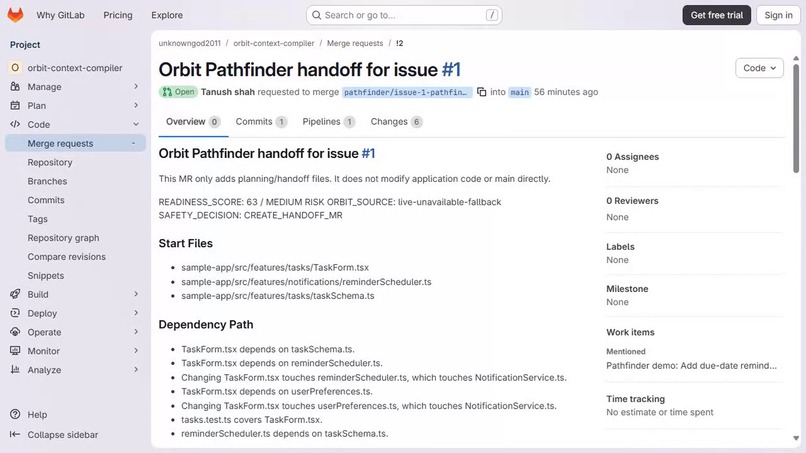Expand the Operate section chevron
The width and height of the screenshot is (806, 453).
[x=136, y=332]
